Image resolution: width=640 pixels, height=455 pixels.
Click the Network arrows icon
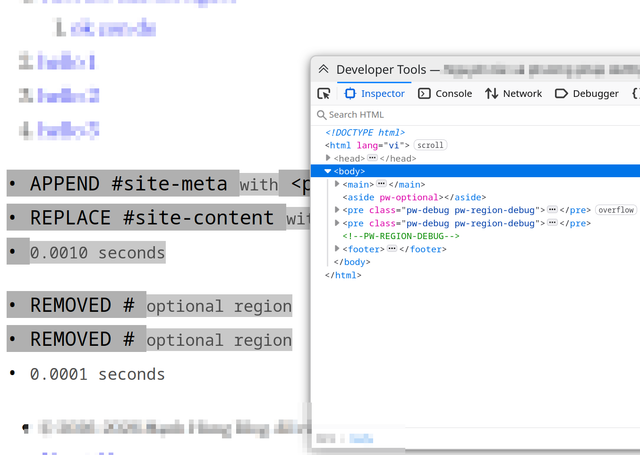tap(491, 94)
